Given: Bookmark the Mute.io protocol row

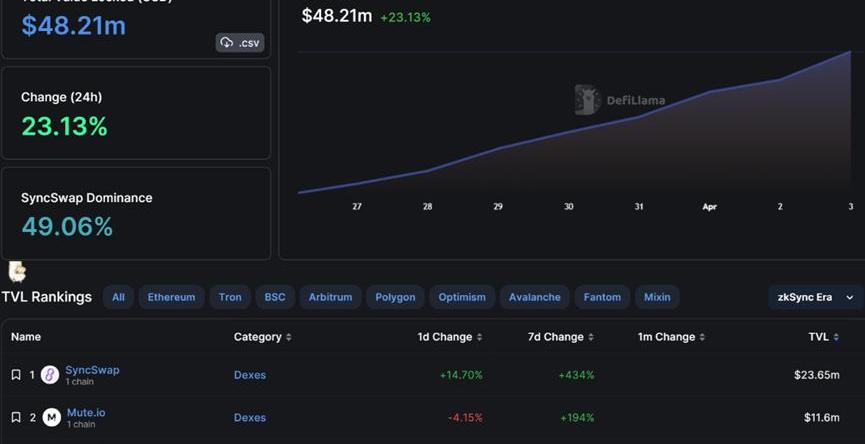Looking at the screenshot, I should tap(16, 417).
